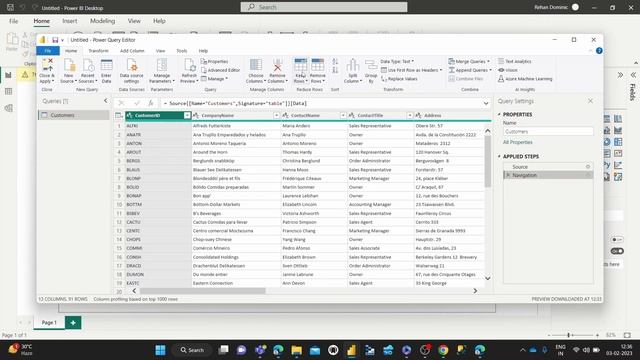Click the Keep Rows icon
Image resolution: width=640 pixels, height=360 pixels.
pyautogui.click(x=300, y=65)
